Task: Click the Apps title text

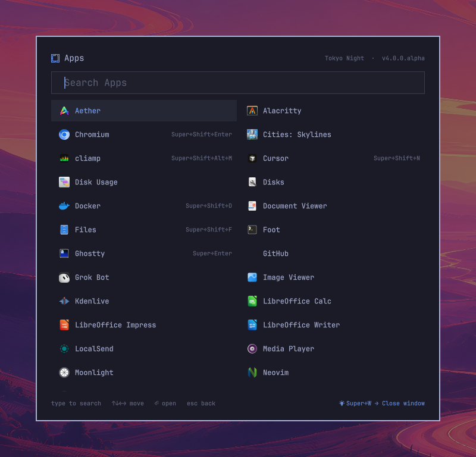Action: click(x=74, y=58)
